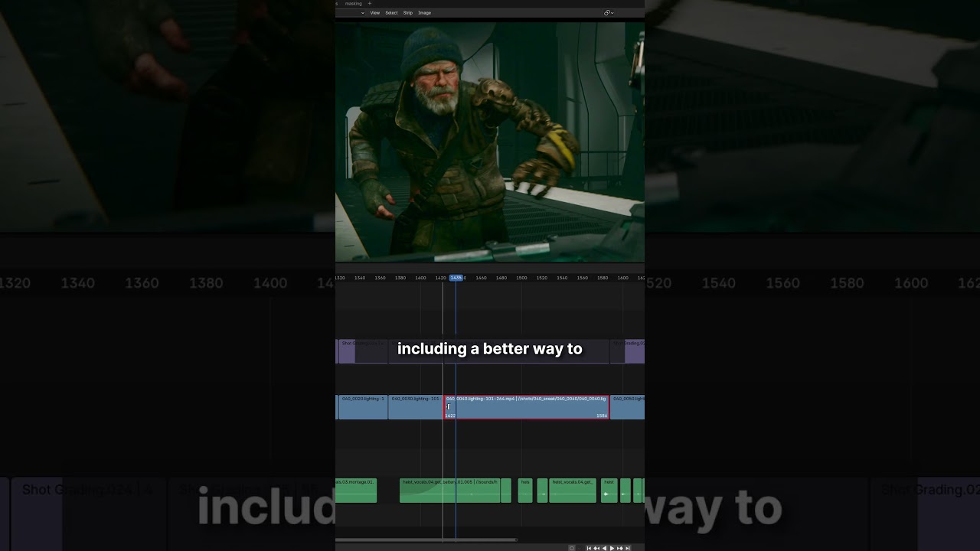Image resolution: width=980 pixels, height=551 pixels.
Task: Click the current frame marker 1435
Action: pos(456,278)
